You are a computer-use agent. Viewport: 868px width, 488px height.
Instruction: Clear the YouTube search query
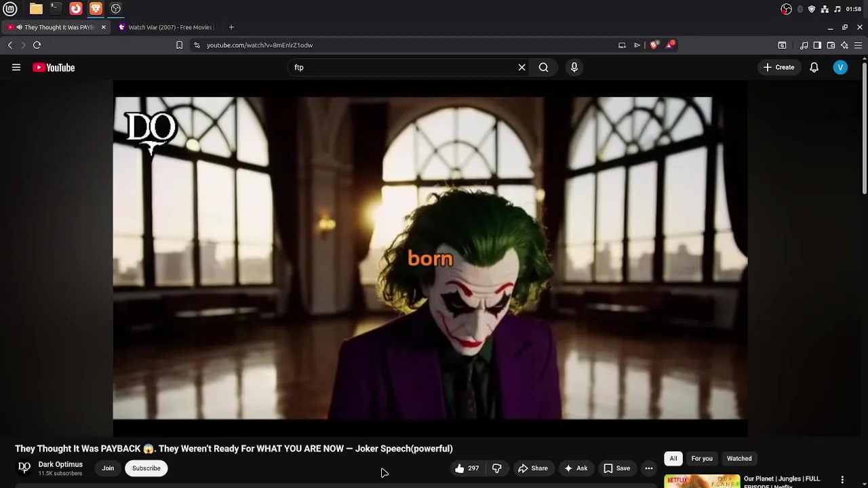(521, 67)
